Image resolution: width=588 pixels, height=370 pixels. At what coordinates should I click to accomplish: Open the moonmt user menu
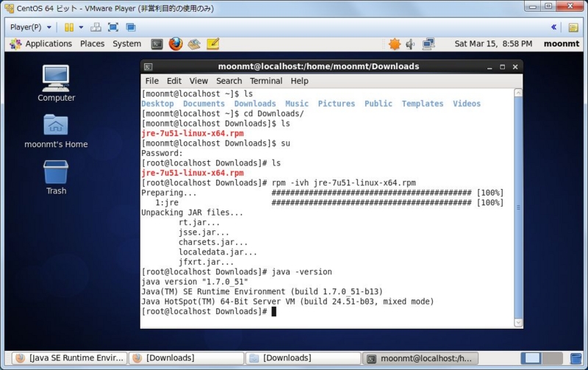pos(562,44)
